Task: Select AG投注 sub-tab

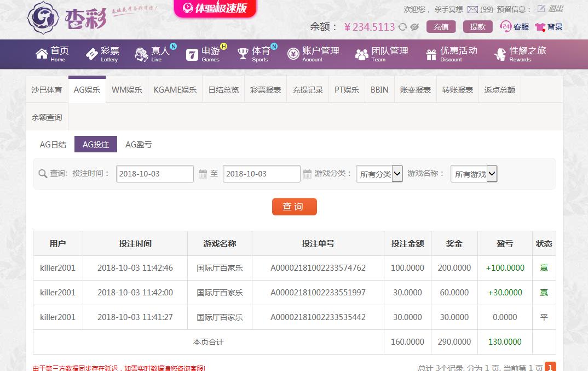Action: point(96,144)
